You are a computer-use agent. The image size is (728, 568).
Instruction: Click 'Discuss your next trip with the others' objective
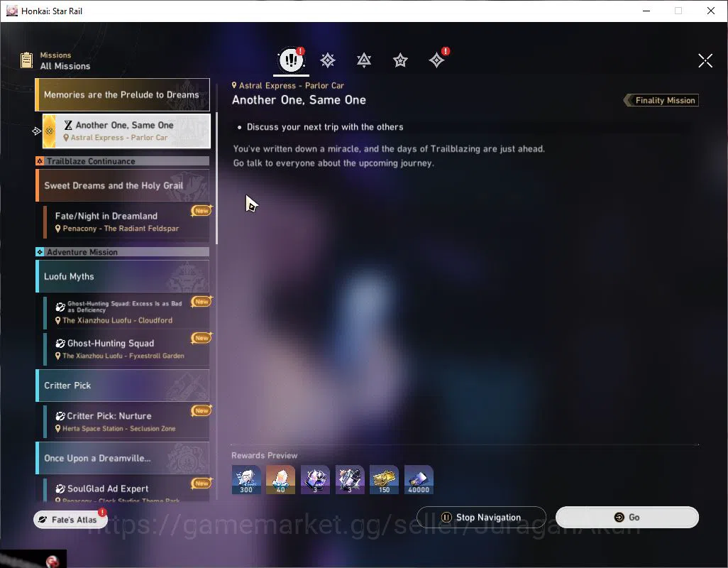click(325, 127)
